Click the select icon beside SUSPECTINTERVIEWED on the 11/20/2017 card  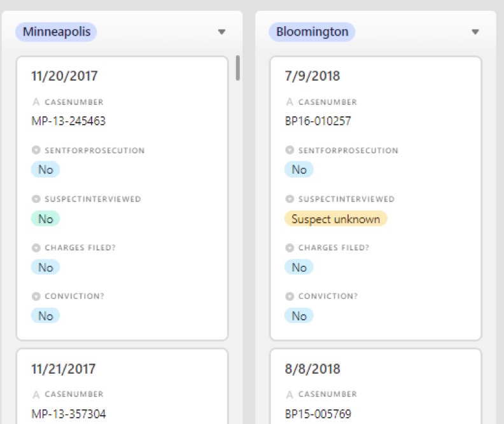click(36, 199)
